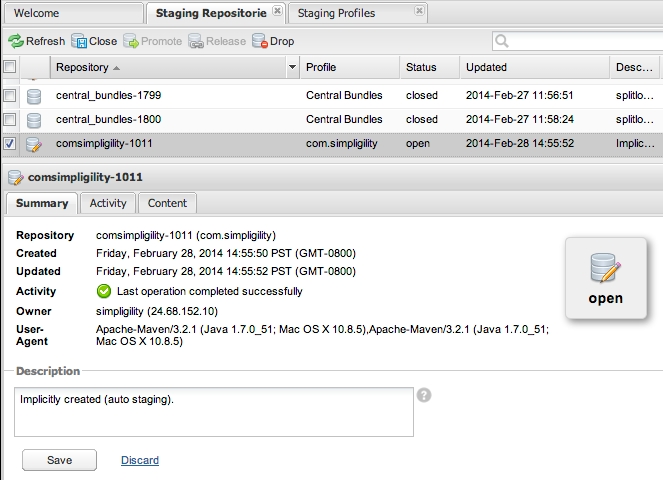Click the Discard link

click(139, 460)
